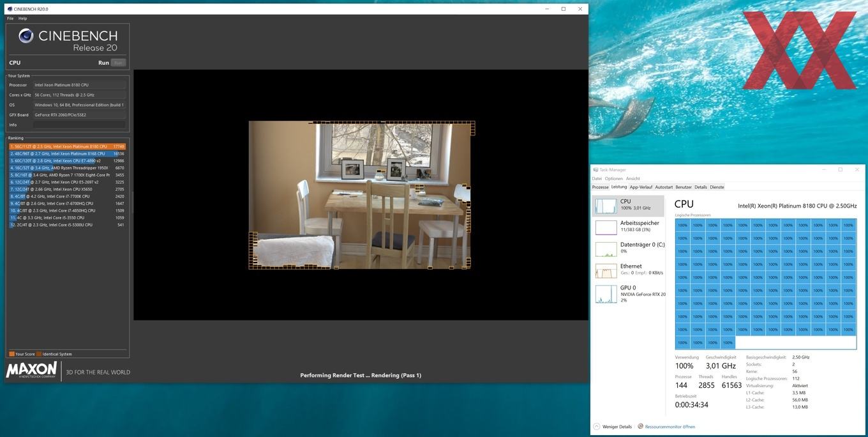Click the Weniger Details collapse arrow icon
The image size is (868, 437).
[597, 427]
